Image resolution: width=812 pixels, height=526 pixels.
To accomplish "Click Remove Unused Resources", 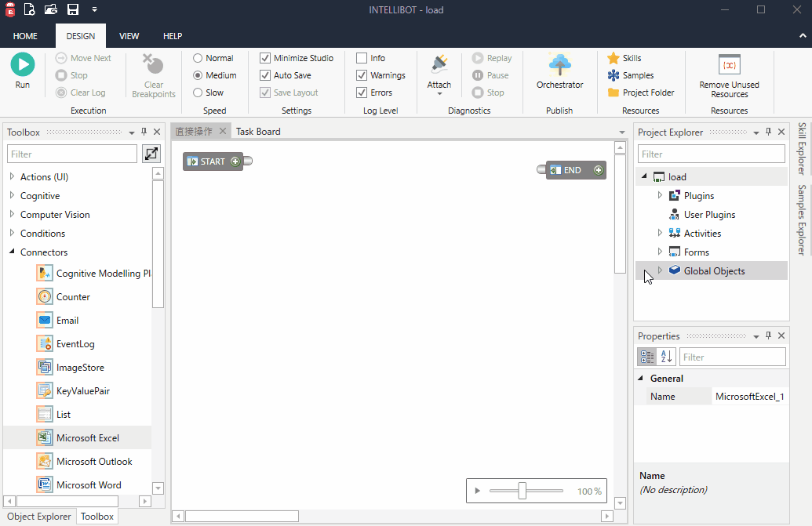I will coord(728,74).
